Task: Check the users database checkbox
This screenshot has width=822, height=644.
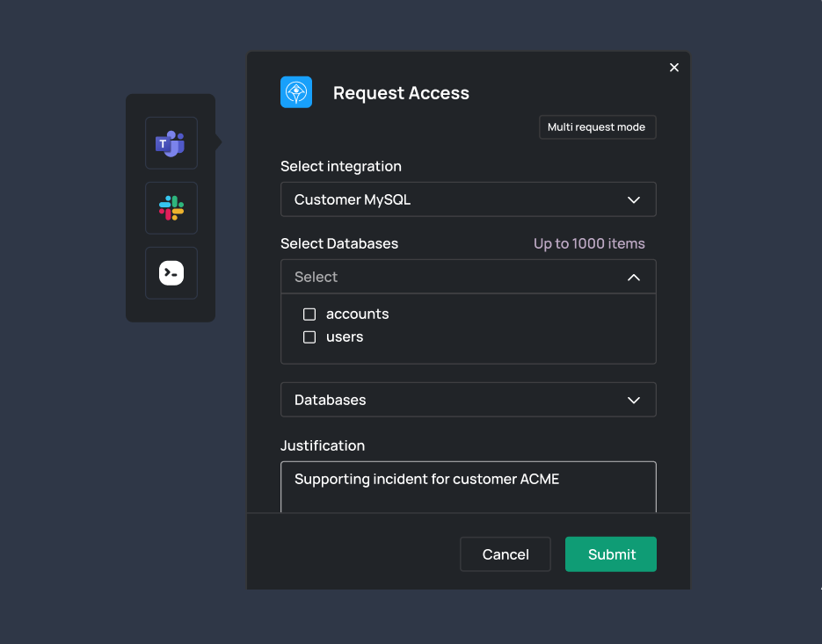Action: click(309, 337)
